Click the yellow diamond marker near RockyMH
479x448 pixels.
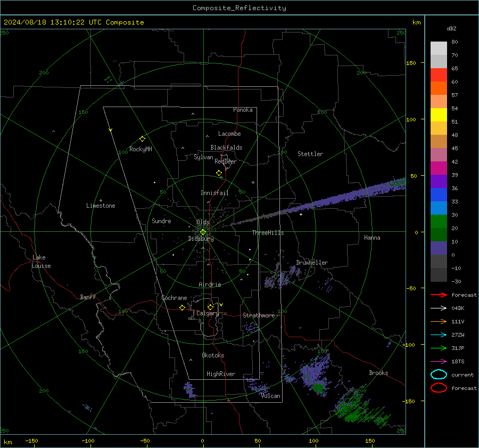(x=142, y=139)
